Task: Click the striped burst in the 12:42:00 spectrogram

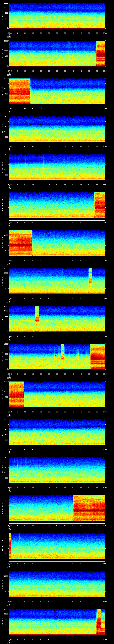Action: [x=99, y=621]
